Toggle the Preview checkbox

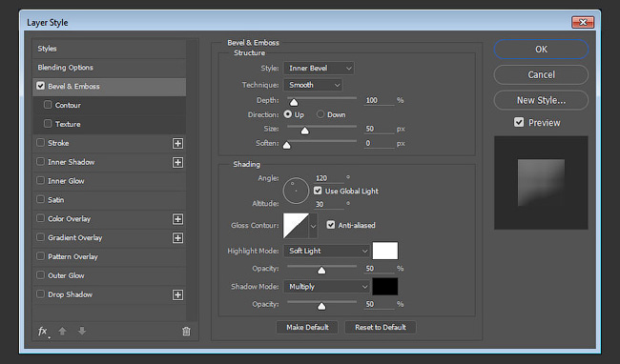click(x=519, y=122)
